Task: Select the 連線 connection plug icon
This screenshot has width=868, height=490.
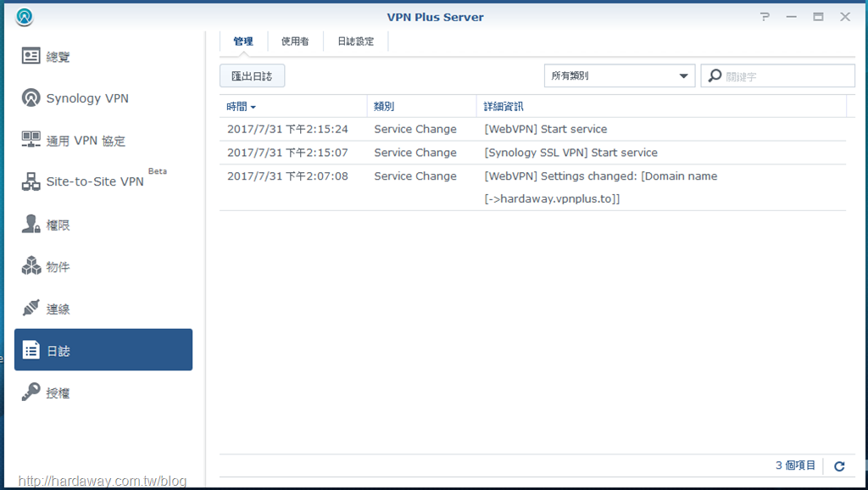Action: click(x=31, y=308)
